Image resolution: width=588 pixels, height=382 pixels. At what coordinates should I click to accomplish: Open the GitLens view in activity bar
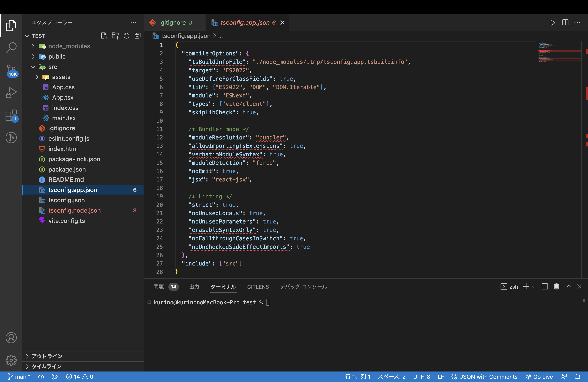point(11,137)
